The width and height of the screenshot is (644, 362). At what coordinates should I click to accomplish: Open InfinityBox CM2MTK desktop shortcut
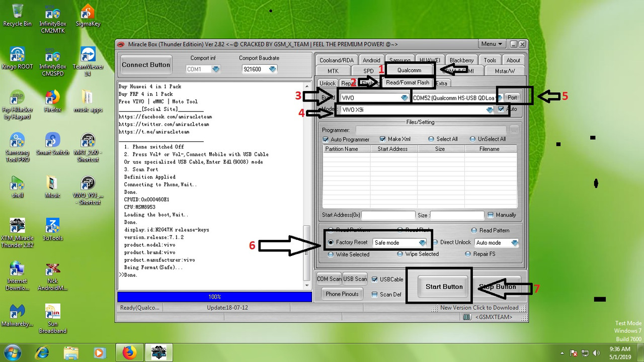click(x=53, y=19)
